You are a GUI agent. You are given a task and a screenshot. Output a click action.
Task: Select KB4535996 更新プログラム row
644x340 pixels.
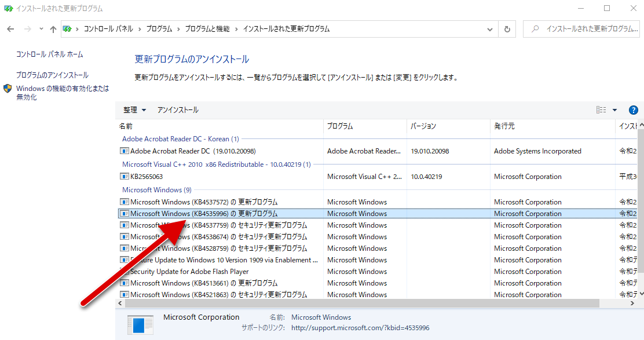coord(377,214)
